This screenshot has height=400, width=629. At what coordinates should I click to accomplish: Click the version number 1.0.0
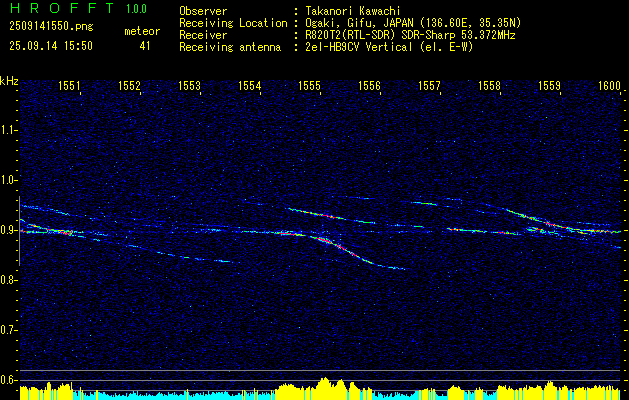click(136, 9)
